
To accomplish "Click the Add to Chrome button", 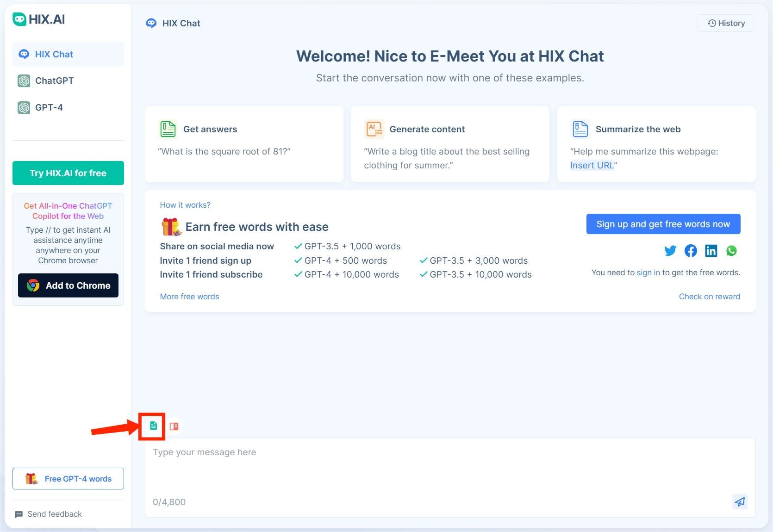I will tap(68, 285).
